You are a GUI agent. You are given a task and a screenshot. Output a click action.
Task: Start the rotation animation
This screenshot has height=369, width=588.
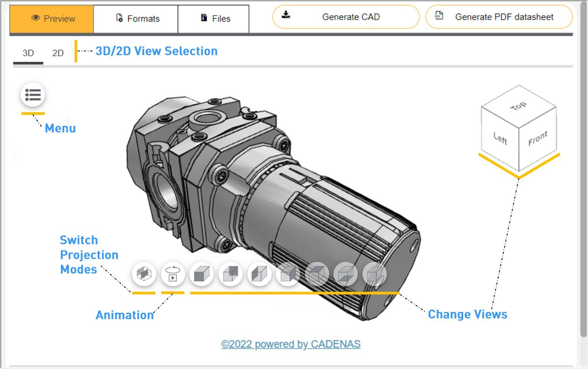(x=173, y=274)
